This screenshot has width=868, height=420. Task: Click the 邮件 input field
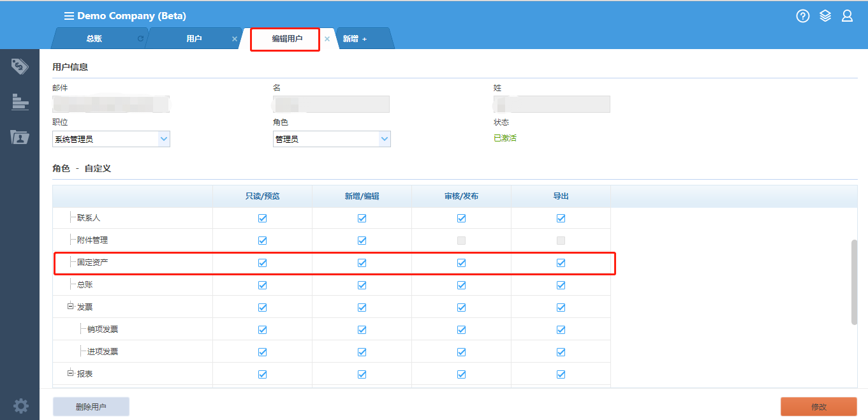pos(111,104)
